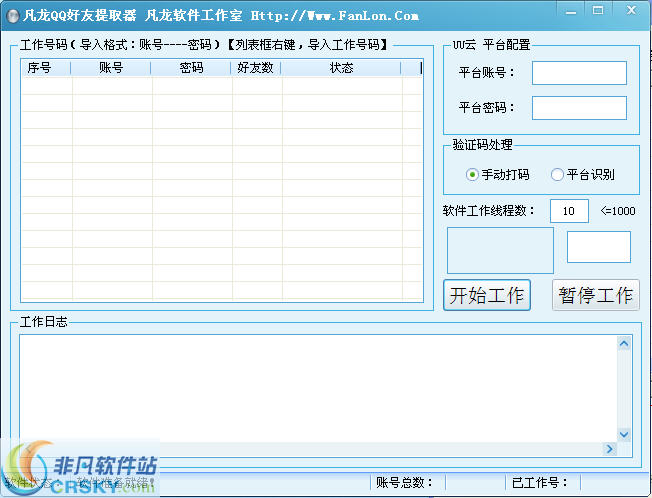The image size is (652, 498).
Task: Click the 序号 column header
Action: (x=46, y=68)
